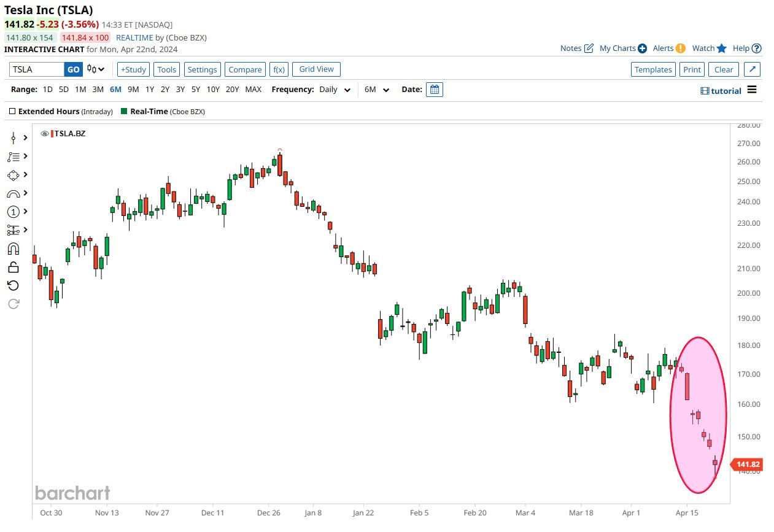Open the hamburger chart menu
Viewport: 774px width, 532px height.
click(750, 90)
